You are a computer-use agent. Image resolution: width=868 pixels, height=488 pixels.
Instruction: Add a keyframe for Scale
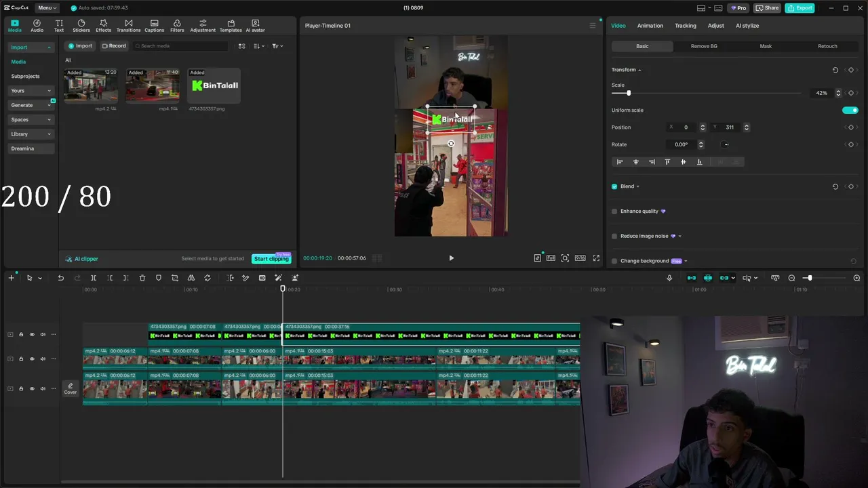(x=851, y=93)
